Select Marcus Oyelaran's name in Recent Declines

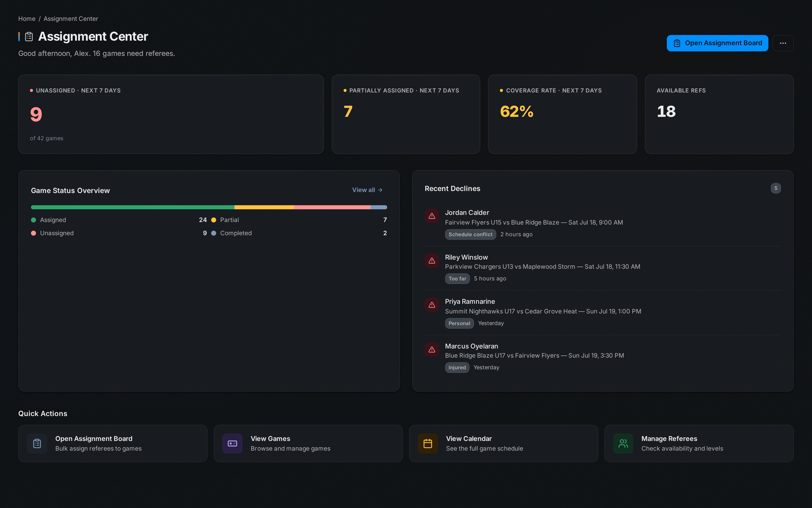tap(471, 346)
